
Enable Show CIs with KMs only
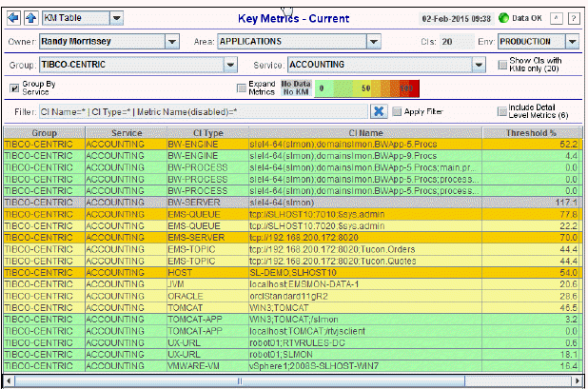coord(503,64)
